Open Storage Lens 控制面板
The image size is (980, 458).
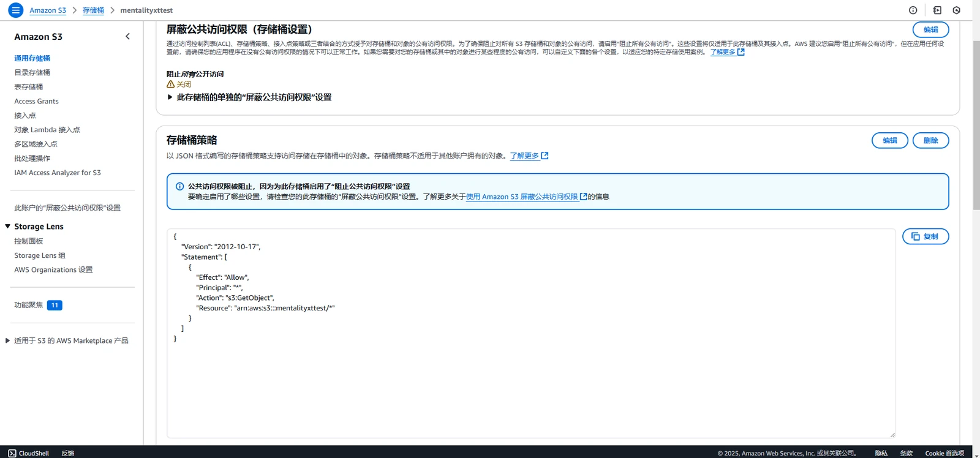[x=28, y=241]
